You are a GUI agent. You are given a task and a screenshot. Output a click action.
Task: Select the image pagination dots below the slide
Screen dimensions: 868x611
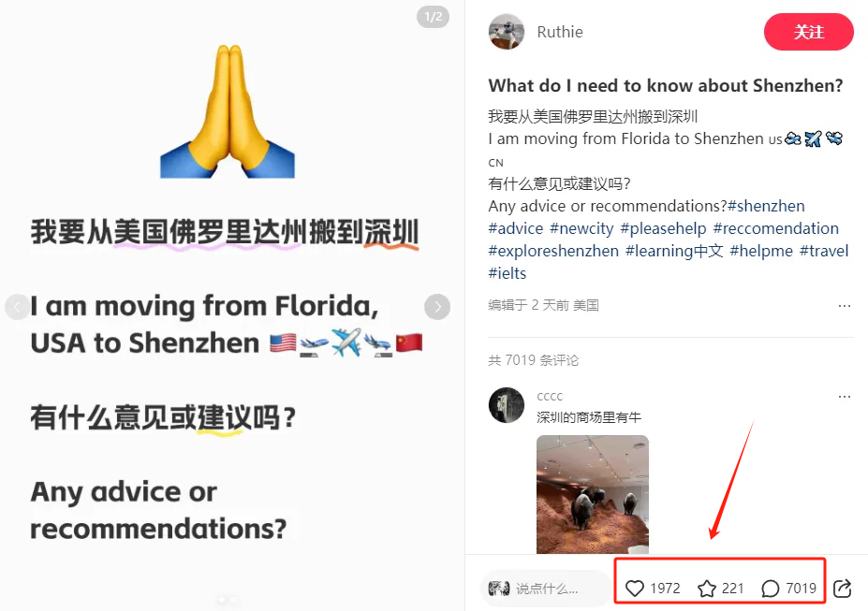(x=227, y=600)
